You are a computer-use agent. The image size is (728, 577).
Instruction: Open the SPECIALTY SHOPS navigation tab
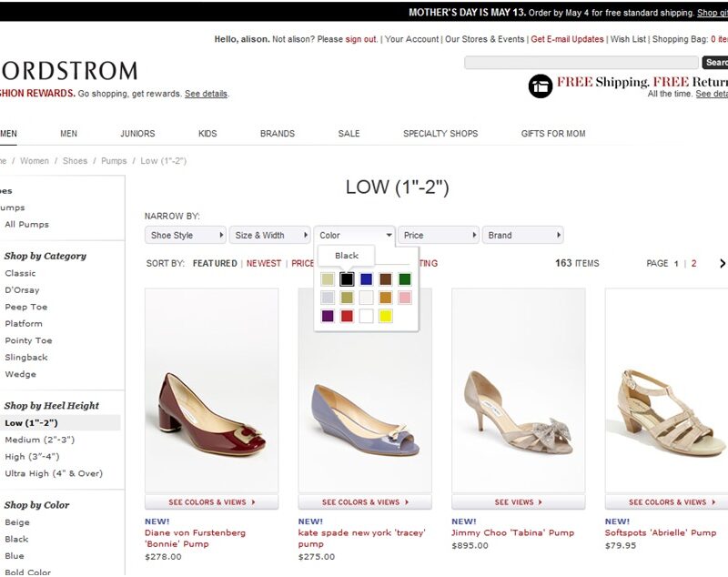[x=440, y=134]
